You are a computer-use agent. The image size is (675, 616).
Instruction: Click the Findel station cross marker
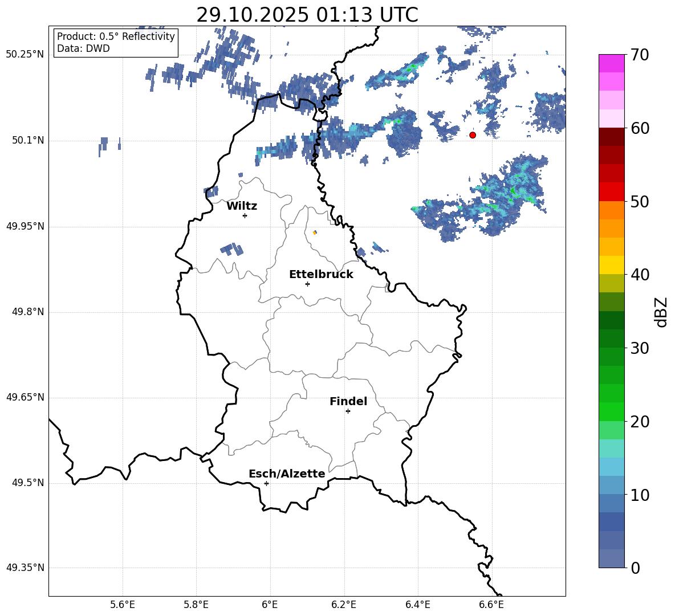point(348,411)
